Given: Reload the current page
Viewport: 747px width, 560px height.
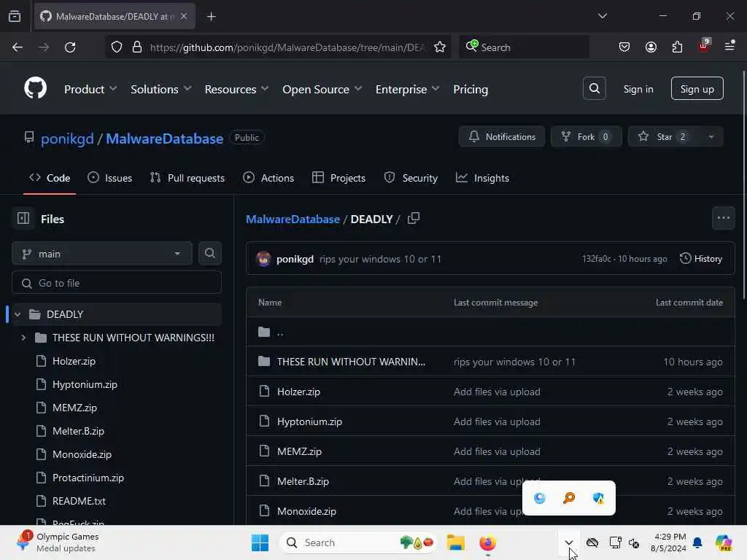Looking at the screenshot, I should coord(70,47).
